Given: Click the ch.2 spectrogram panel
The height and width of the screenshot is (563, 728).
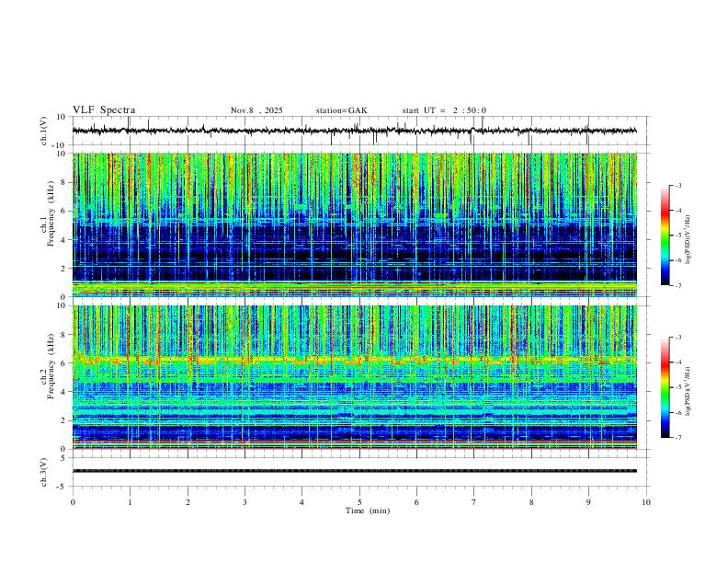Looking at the screenshot, I should (x=354, y=377).
